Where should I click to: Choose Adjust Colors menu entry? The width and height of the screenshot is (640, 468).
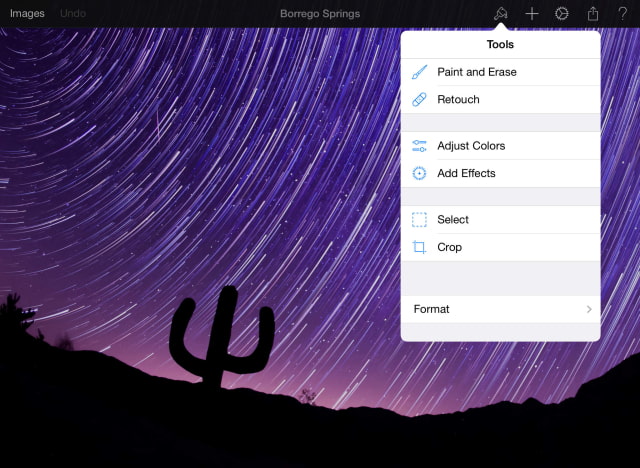(x=500, y=146)
